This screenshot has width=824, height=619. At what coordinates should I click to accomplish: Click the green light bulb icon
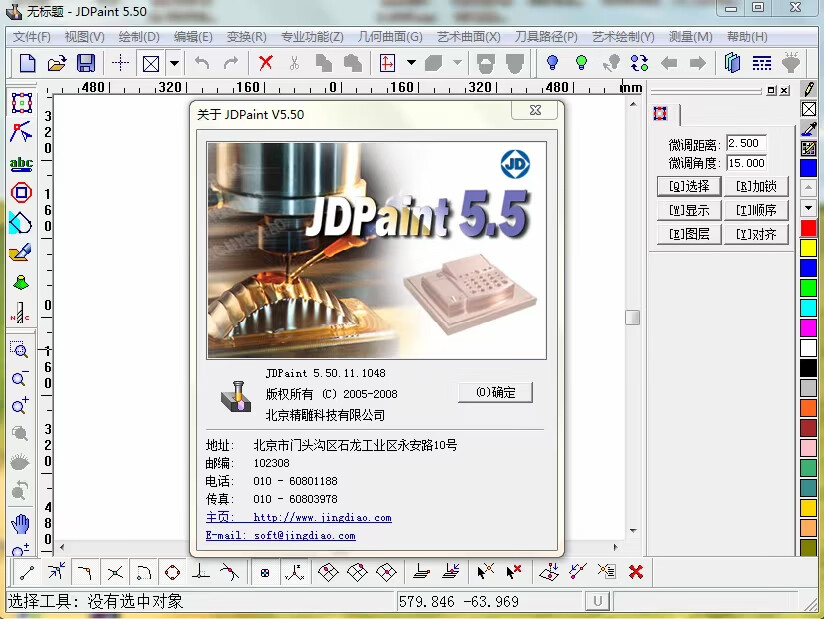coord(581,63)
